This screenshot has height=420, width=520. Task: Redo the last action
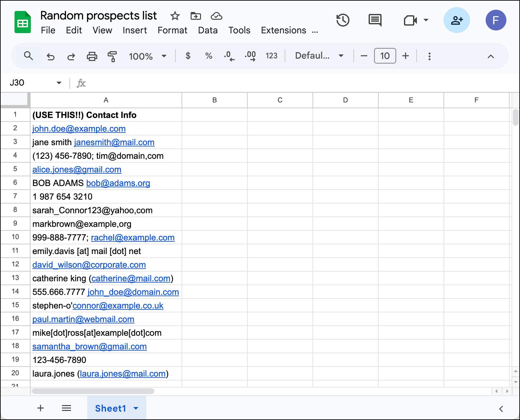[71, 56]
